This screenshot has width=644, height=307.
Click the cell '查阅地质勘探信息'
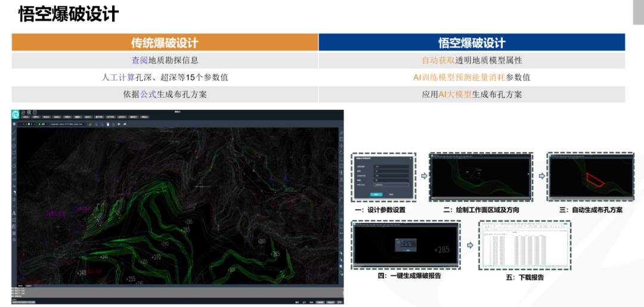165,60
